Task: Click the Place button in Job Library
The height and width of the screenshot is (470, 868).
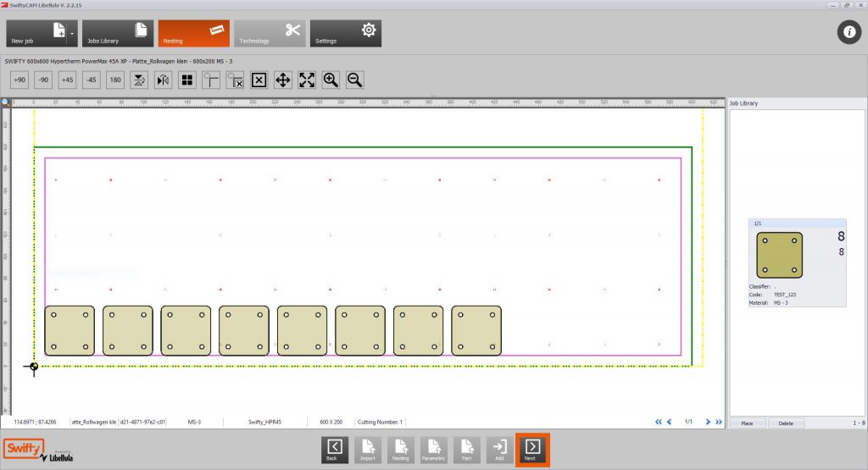Action: [747, 423]
